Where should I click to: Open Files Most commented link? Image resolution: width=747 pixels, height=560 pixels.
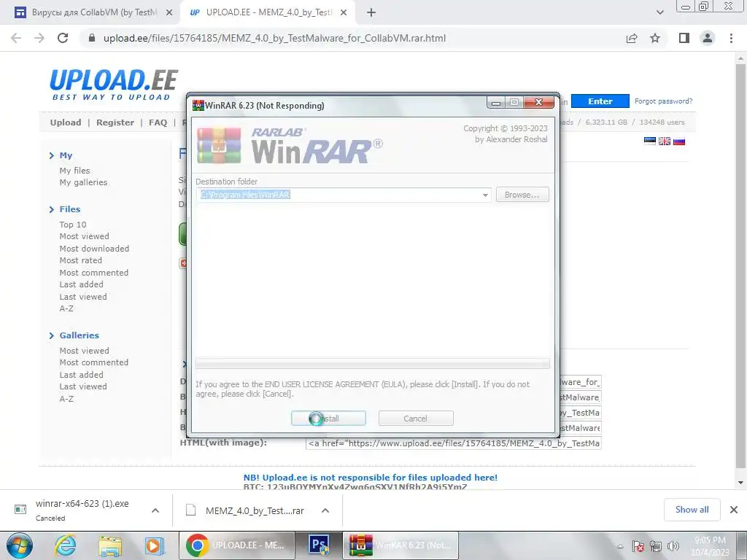point(94,273)
